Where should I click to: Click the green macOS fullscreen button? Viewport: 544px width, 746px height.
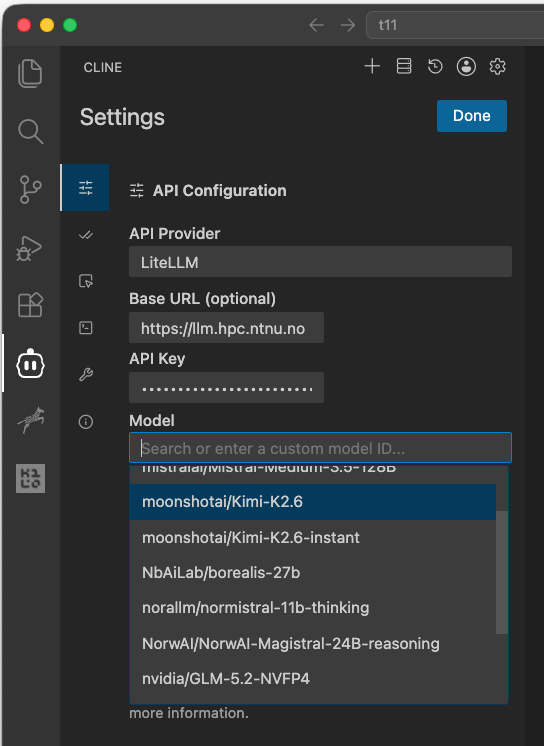pos(70,25)
